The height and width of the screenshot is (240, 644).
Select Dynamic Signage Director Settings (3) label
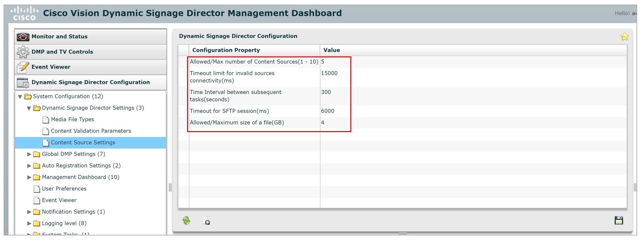pyautogui.click(x=93, y=108)
